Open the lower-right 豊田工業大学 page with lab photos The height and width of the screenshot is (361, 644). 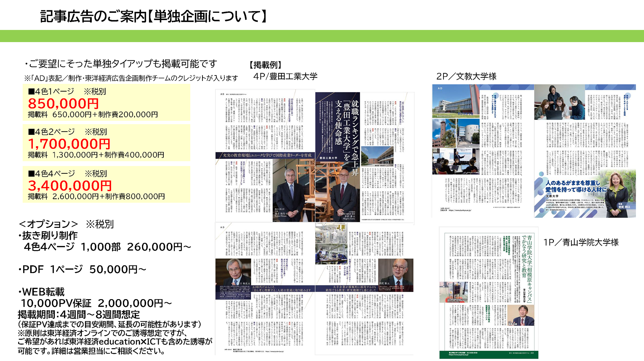[365, 289]
